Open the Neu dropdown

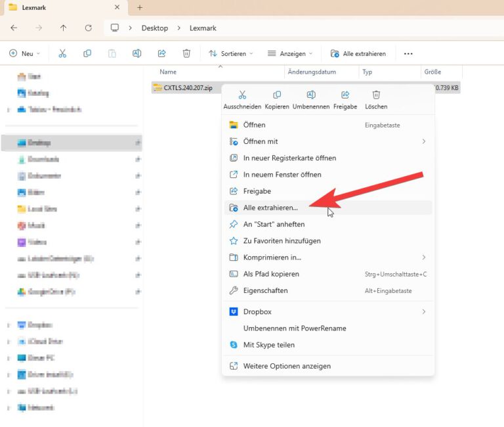(25, 53)
